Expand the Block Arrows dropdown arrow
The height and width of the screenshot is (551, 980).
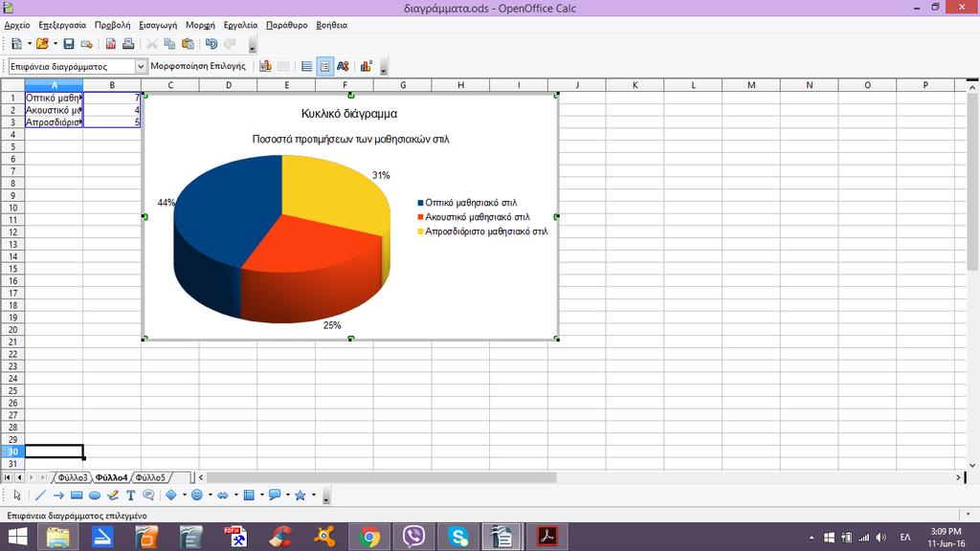pos(235,496)
